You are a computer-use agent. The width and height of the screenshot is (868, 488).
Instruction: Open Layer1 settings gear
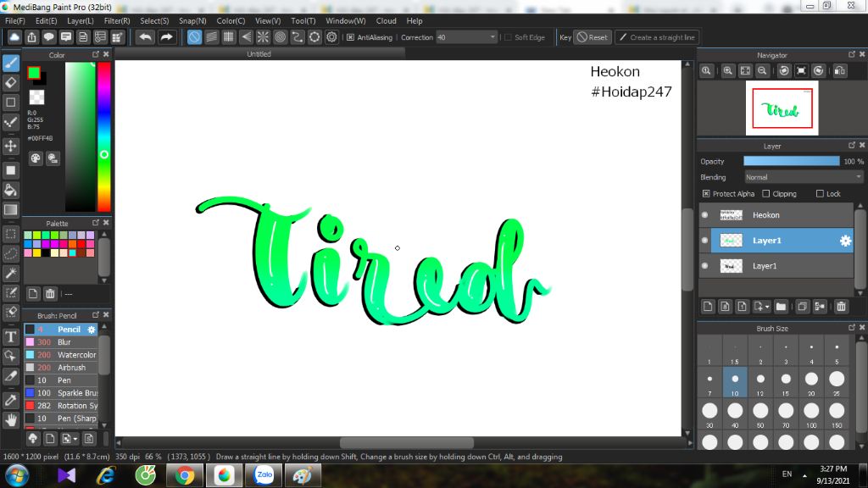pos(845,241)
